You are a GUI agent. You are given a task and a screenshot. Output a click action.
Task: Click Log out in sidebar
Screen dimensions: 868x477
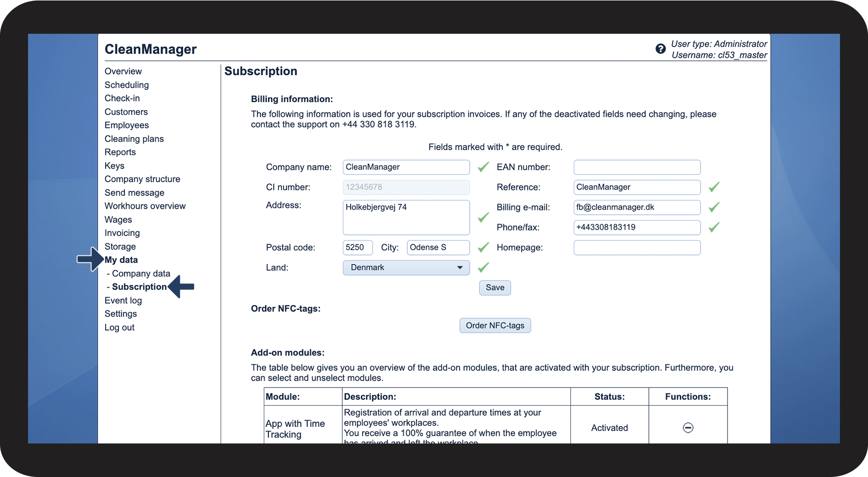tap(119, 328)
